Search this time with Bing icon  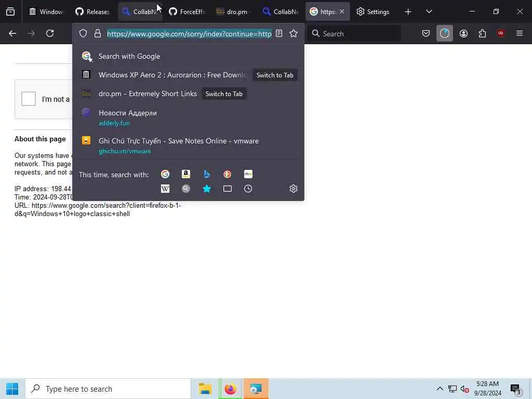coord(207,174)
